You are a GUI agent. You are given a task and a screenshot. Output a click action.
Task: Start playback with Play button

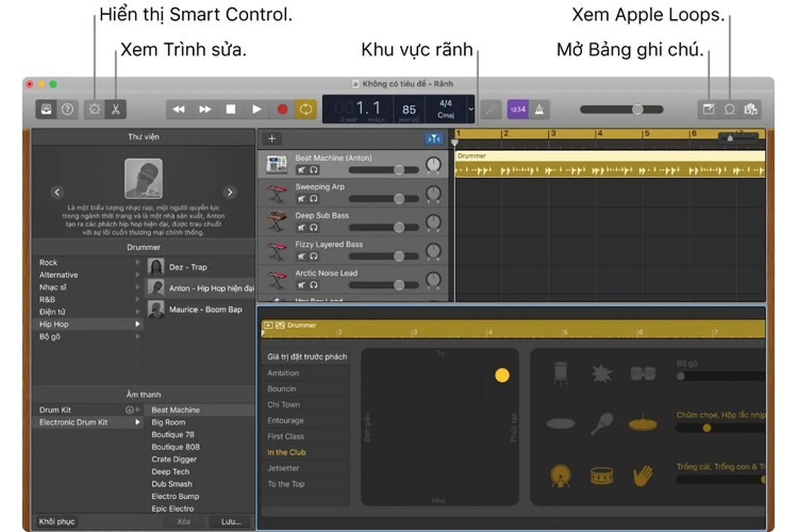(x=256, y=109)
